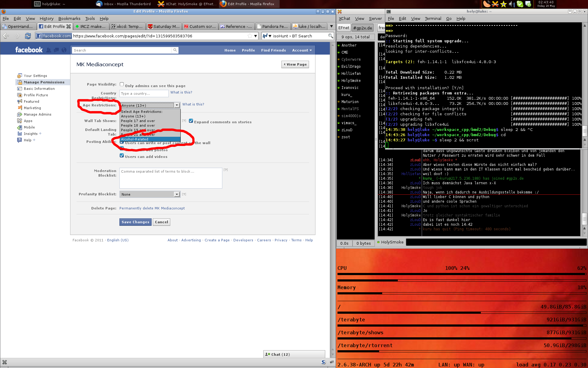Open Insights chart icon
Screen dimensions: 588x368
tap(20, 134)
